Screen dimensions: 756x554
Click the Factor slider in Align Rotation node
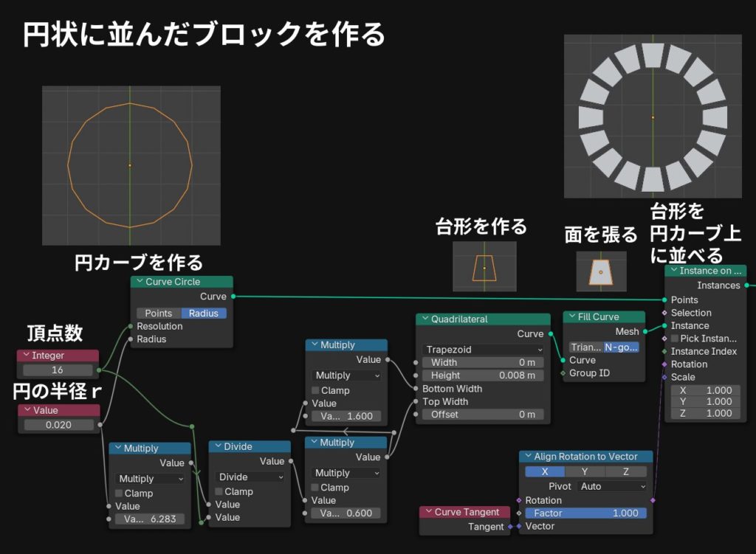tap(585, 513)
